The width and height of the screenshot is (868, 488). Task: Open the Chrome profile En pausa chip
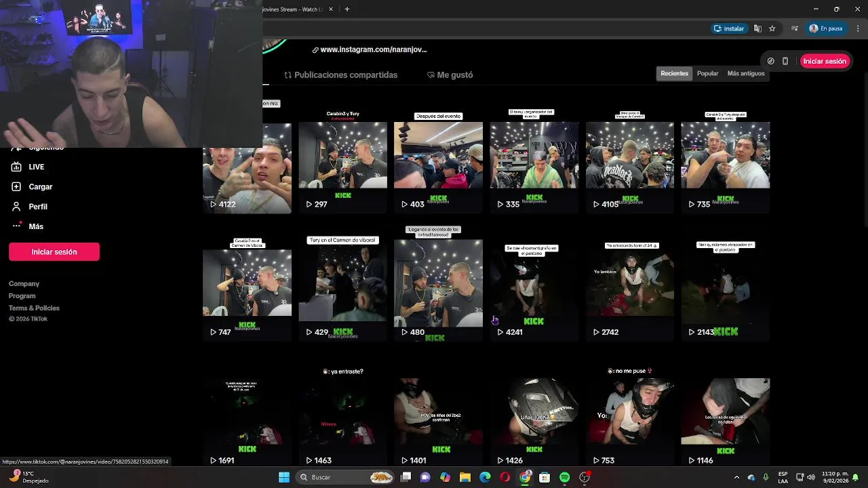click(826, 28)
